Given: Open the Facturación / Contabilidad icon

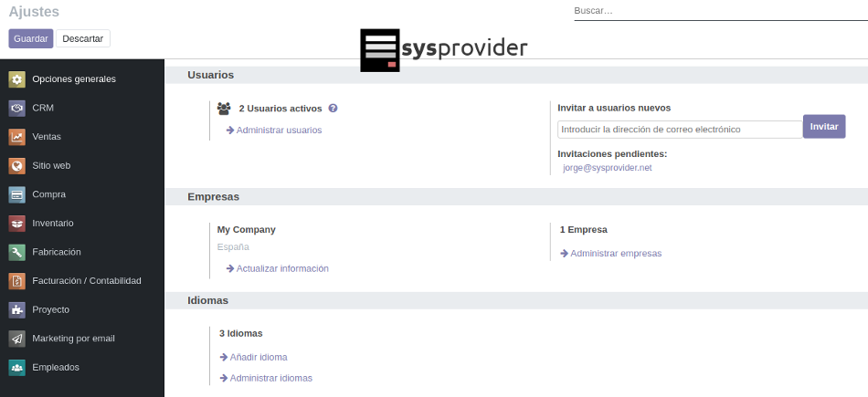Looking at the screenshot, I should 16,281.
